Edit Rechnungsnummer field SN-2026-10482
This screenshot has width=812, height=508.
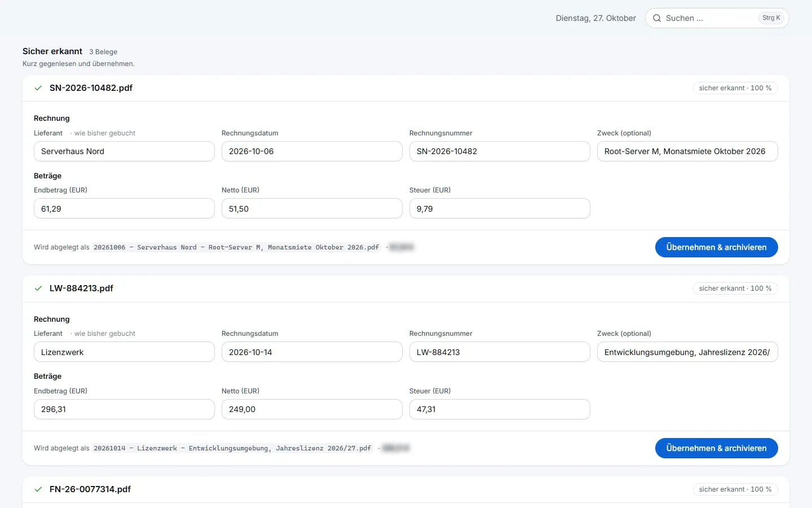pos(500,151)
